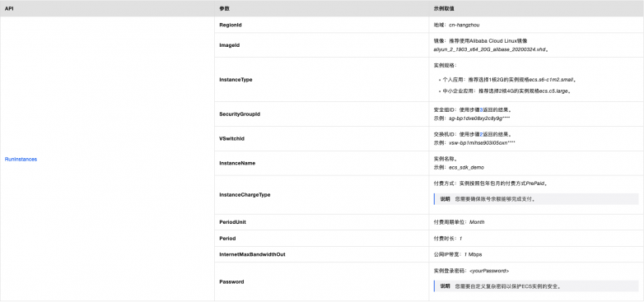The width and height of the screenshot is (644, 302).
Task: Select the VSwitchId parameter cell
Action: tap(322, 139)
